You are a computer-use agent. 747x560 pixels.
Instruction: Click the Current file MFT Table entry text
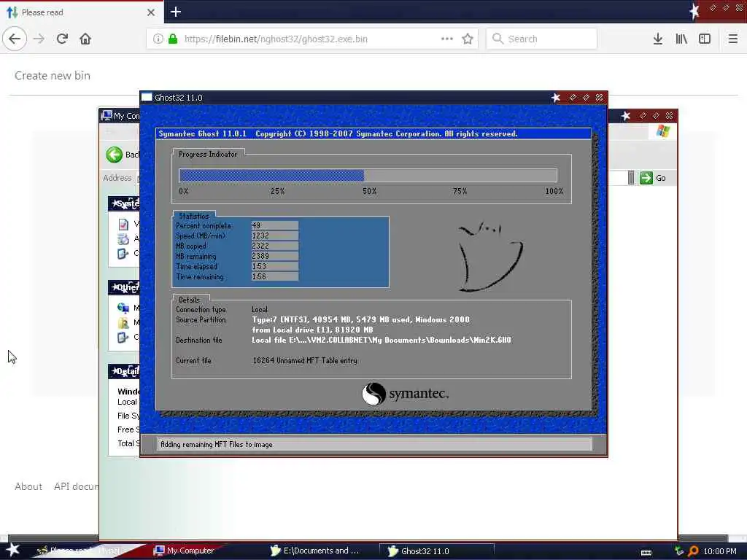click(305, 360)
